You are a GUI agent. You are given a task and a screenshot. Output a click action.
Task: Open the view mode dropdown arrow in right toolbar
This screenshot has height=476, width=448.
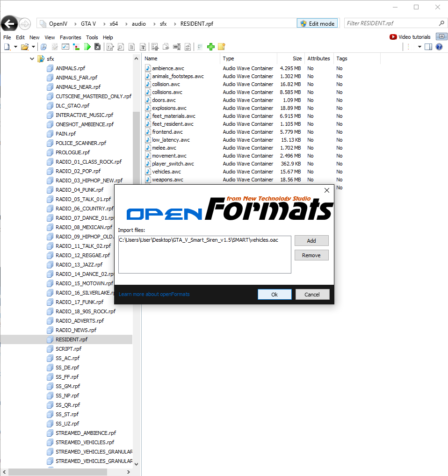point(419,47)
